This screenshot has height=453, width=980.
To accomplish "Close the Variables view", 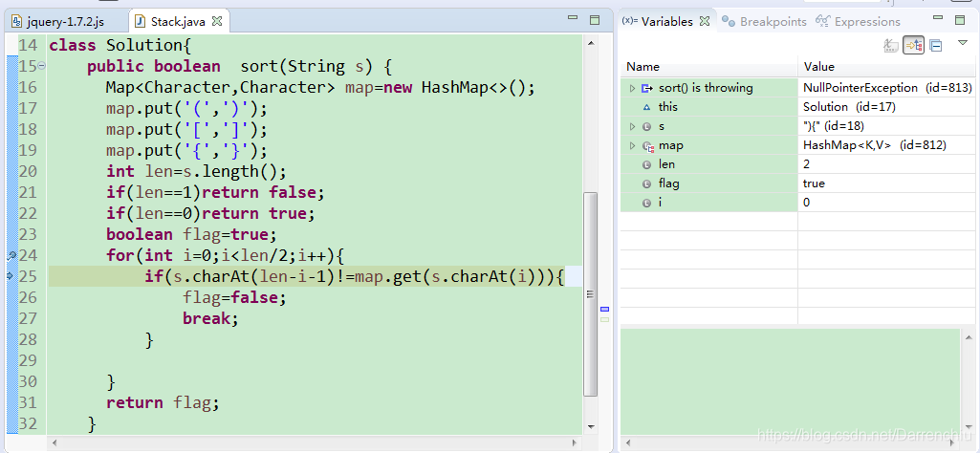I will tap(705, 21).
